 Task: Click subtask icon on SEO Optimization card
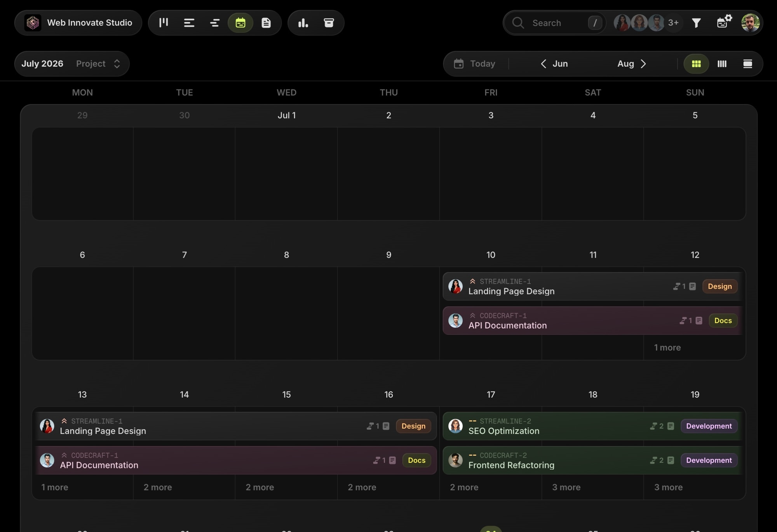pyautogui.click(x=653, y=426)
